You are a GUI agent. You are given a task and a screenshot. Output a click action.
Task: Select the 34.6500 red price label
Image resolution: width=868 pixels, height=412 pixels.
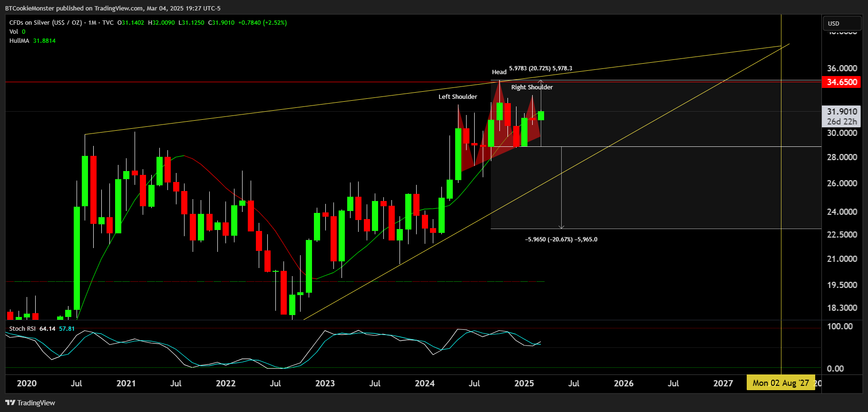point(842,82)
